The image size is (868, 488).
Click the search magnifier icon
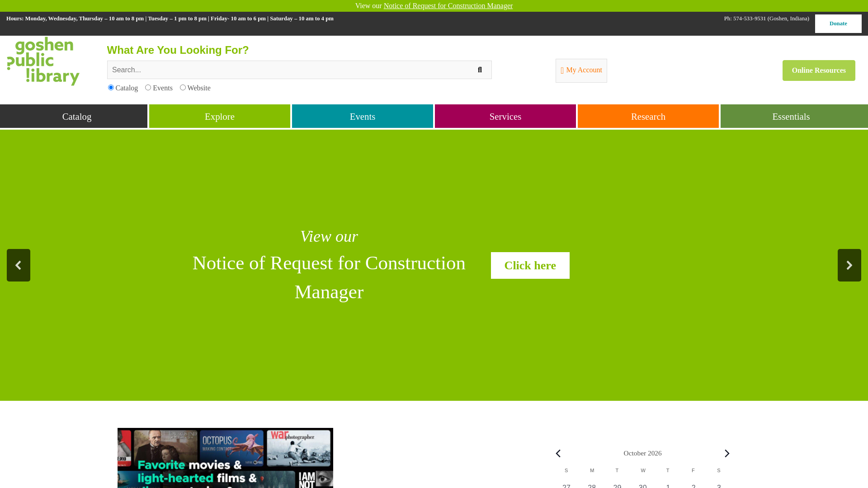click(480, 70)
